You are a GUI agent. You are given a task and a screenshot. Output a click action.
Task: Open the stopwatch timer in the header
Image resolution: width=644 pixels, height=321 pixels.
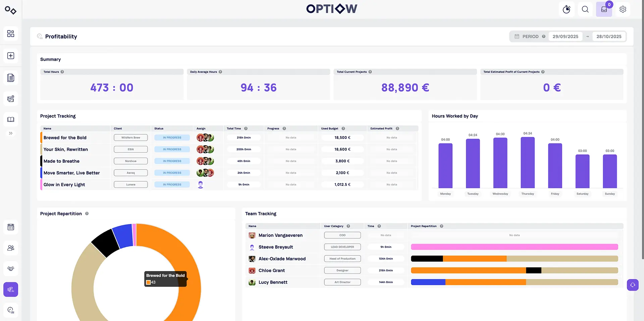(x=566, y=9)
